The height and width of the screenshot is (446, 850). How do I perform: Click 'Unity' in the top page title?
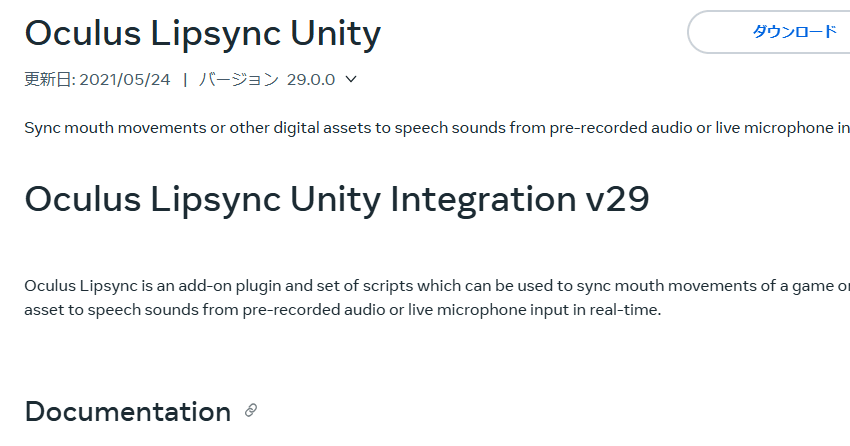336,34
